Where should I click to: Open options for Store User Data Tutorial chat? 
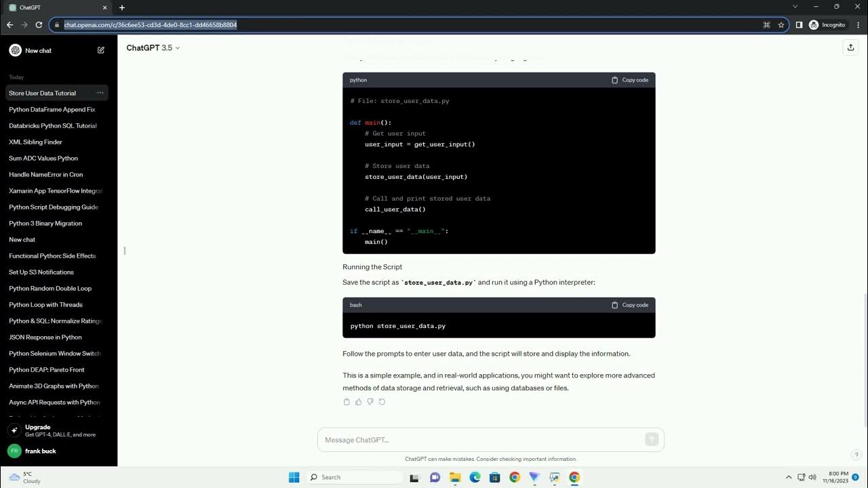[100, 93]
